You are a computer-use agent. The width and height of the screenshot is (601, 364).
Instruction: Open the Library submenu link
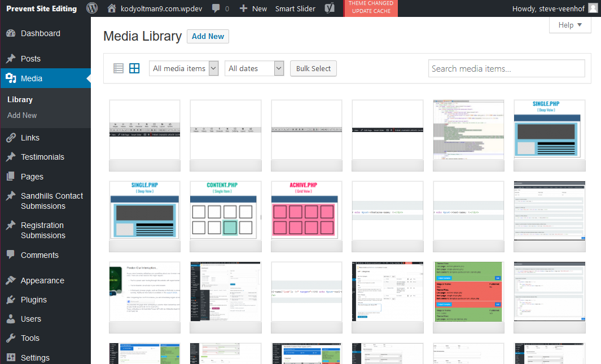20,100
